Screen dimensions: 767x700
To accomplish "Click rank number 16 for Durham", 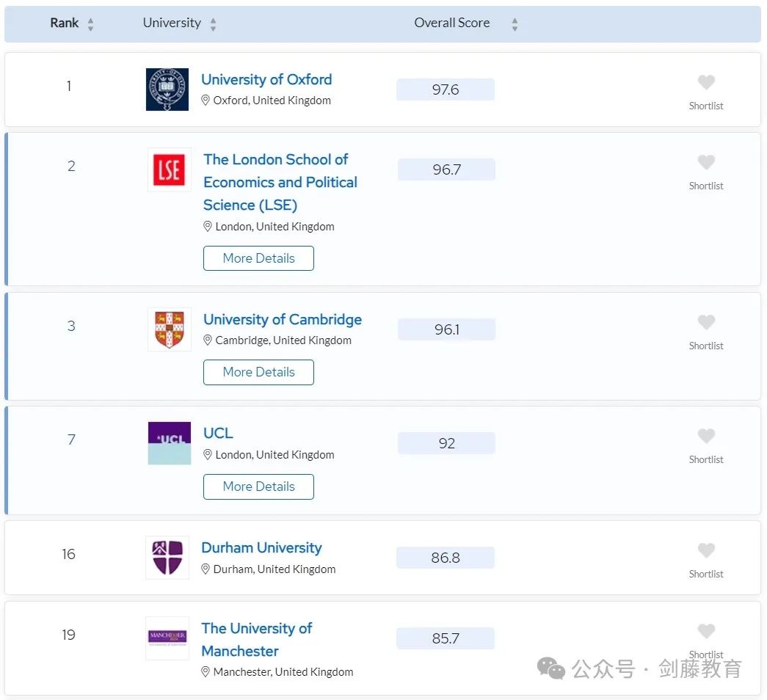I will tap(68, 554).
